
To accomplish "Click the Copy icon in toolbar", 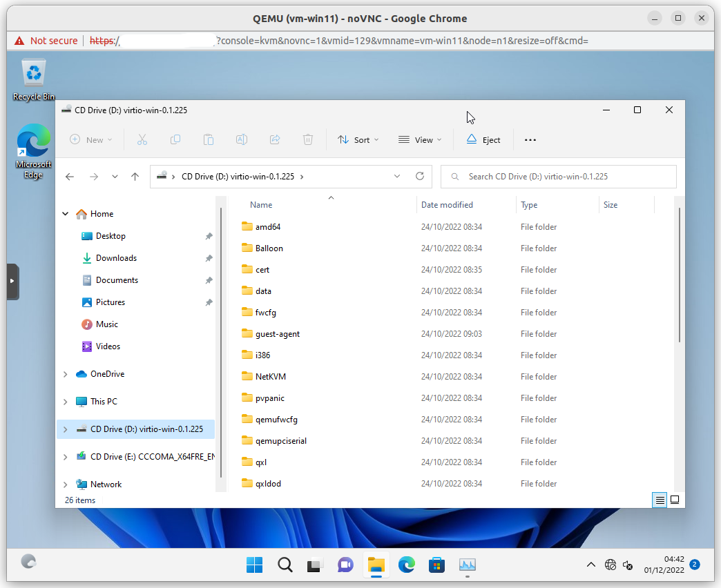I will tap(175, 139).
